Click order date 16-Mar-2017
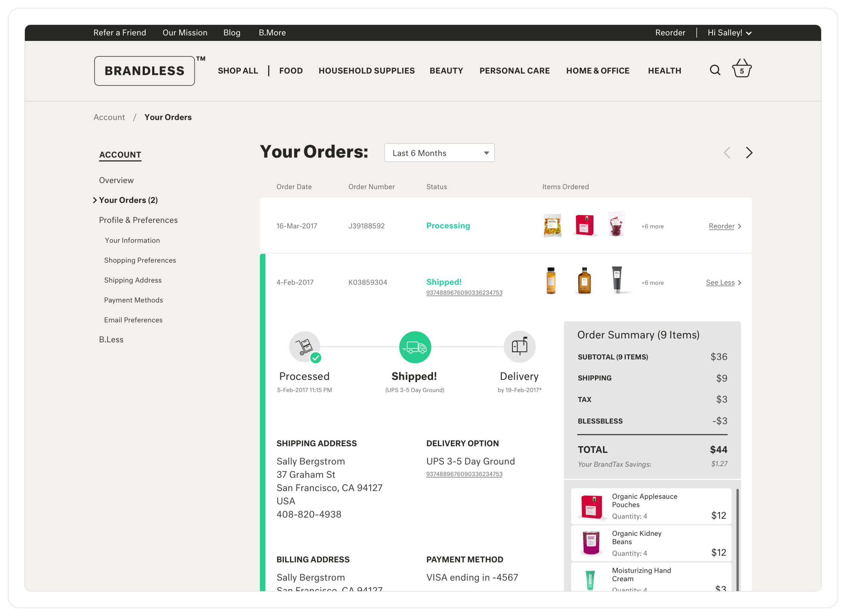 click(296, 226)
